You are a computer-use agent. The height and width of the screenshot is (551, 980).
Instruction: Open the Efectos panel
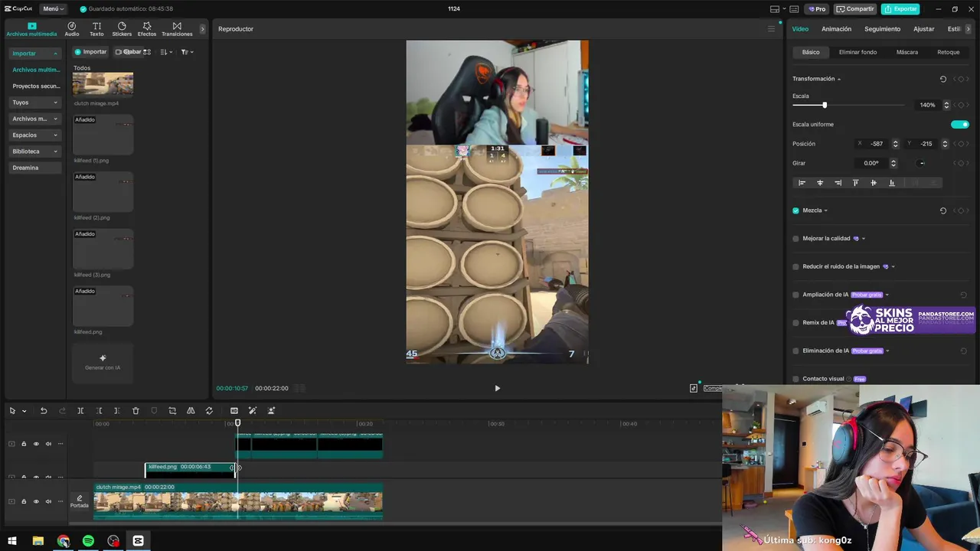pos(147,29)
